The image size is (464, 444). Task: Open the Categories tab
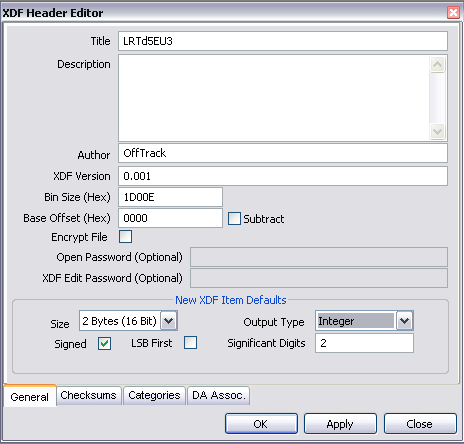(154, 395)
